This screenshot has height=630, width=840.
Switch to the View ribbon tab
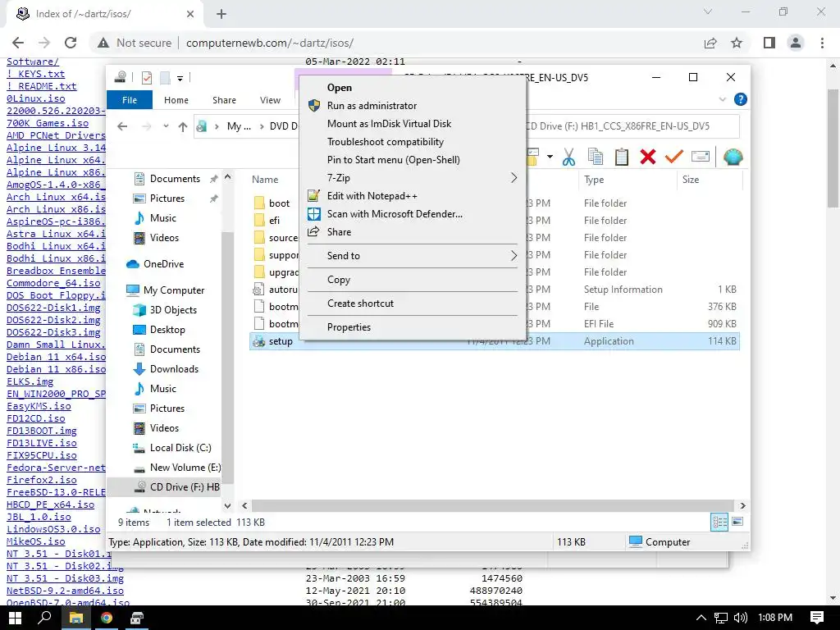(270, 99)
